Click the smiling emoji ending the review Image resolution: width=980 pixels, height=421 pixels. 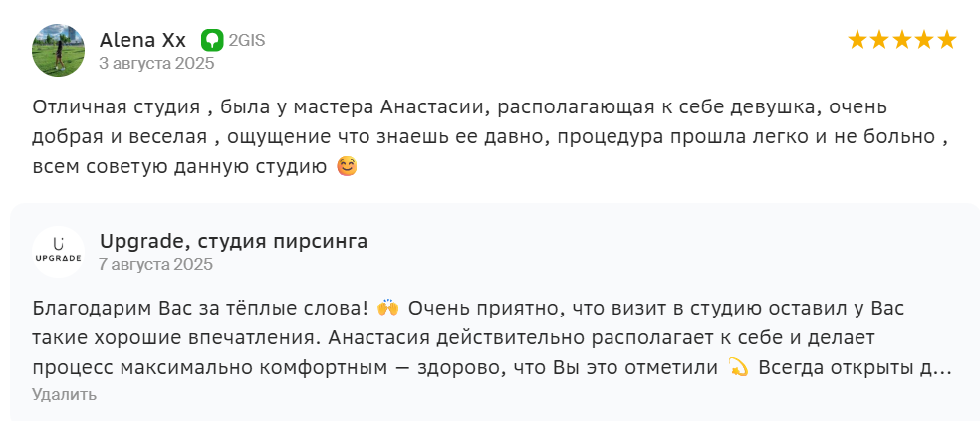(347, 166)
